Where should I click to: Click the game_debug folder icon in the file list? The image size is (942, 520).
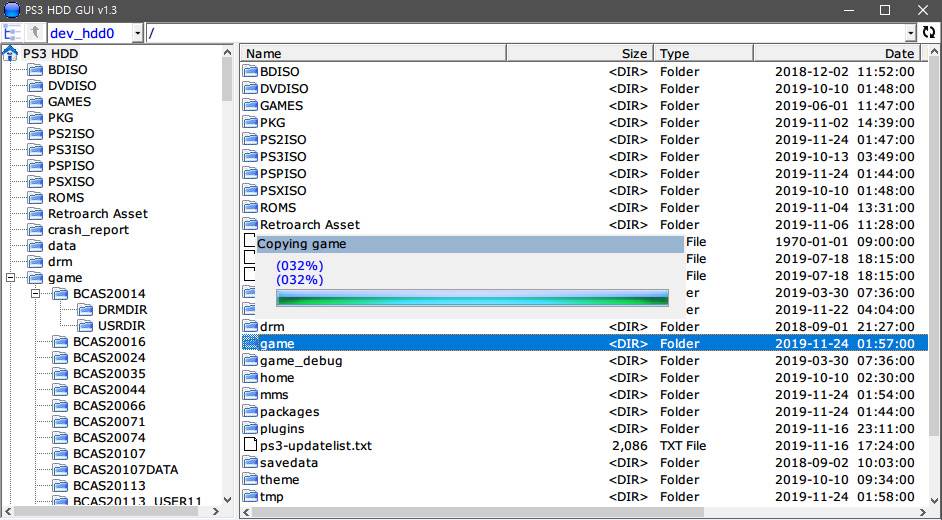coord(250,360)
